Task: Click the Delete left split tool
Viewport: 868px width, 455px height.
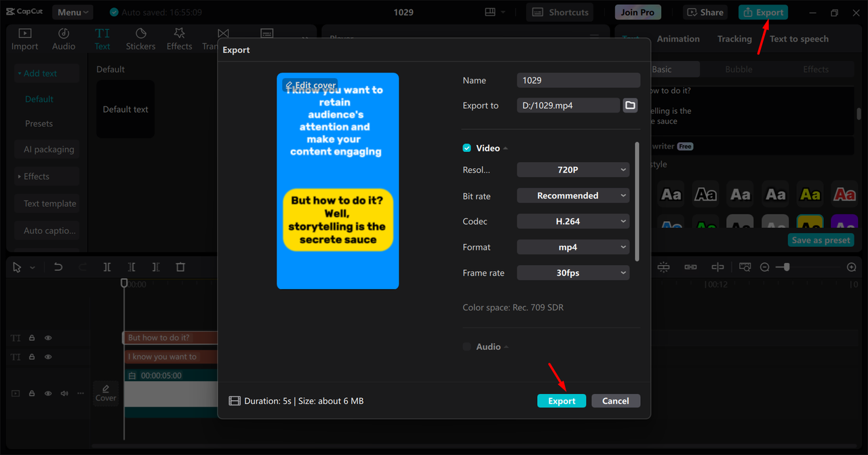Action: (132, 267)
